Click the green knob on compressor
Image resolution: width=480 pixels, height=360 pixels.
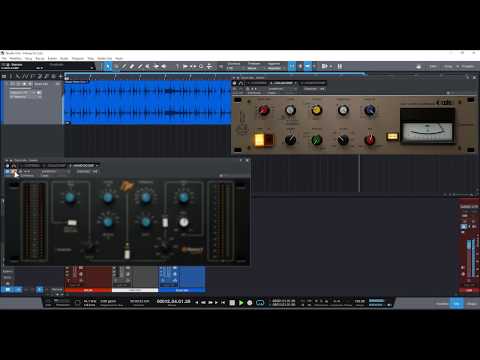317,140
